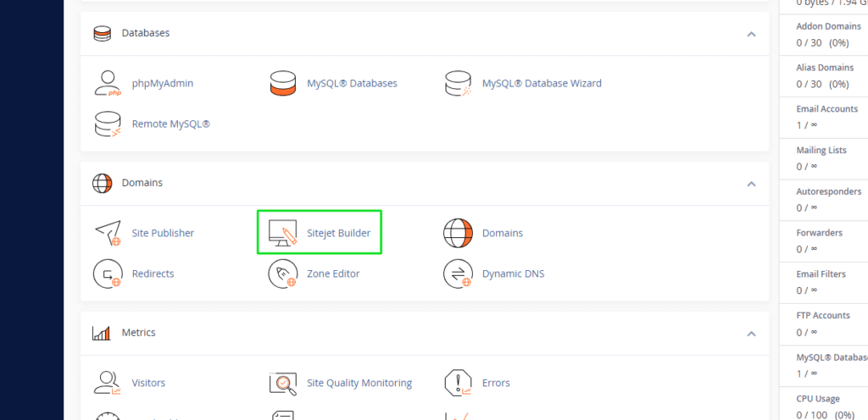The height and width of the screenshot is (420, 868).
Task: Launch the MySQL Database Wizard icon
Action: (x=458, y=84)
